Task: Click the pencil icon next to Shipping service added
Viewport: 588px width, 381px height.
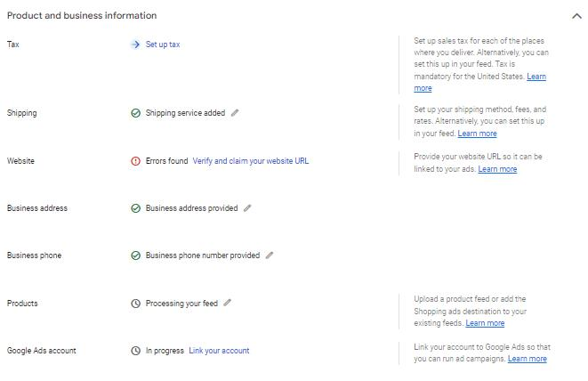Action: pyautogui.click(x=235, y=113)
